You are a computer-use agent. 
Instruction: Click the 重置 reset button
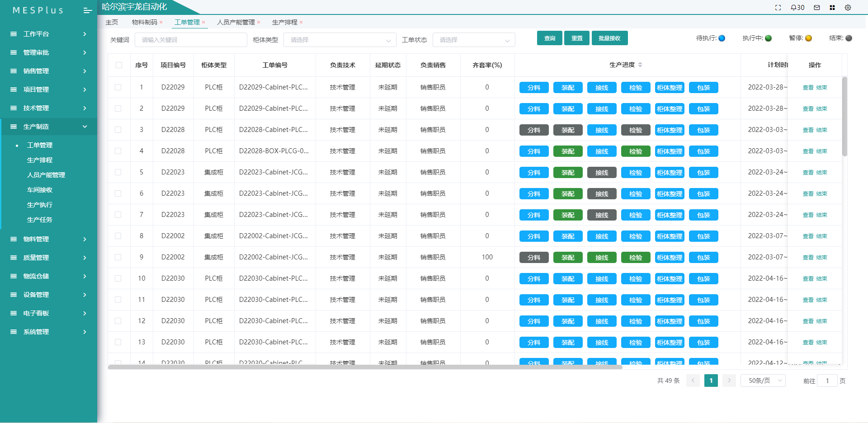click(577, 38)
